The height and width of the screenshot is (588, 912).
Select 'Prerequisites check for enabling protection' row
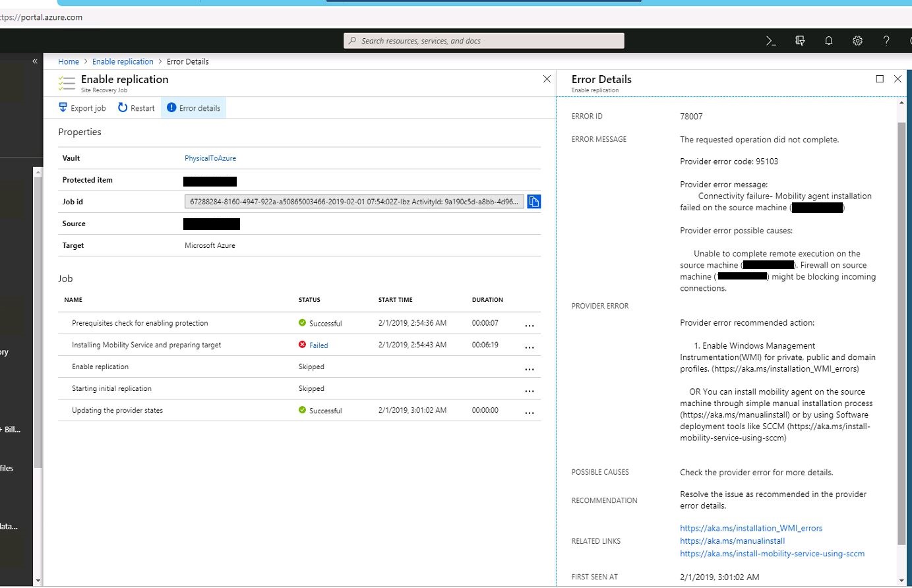[x=299, y=323]
